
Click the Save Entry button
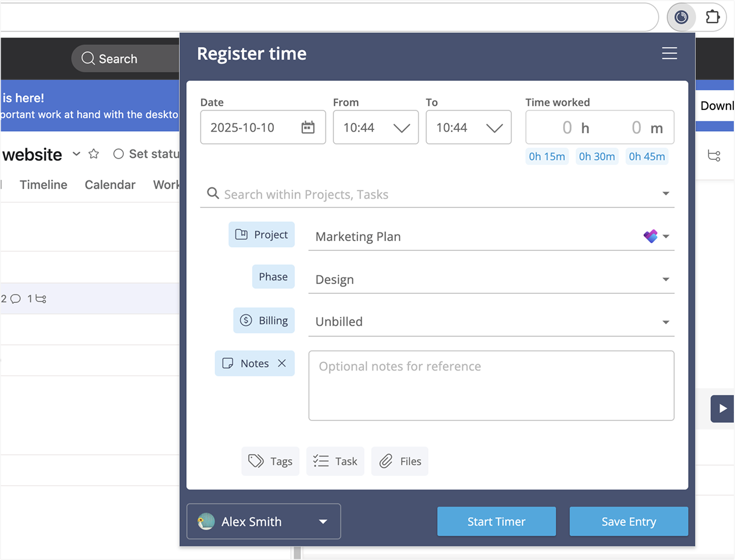[628, 522]
